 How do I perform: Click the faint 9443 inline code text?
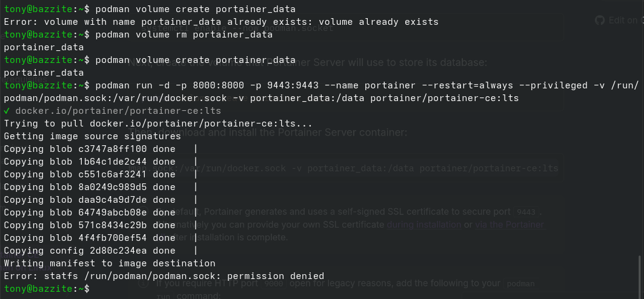527,212
